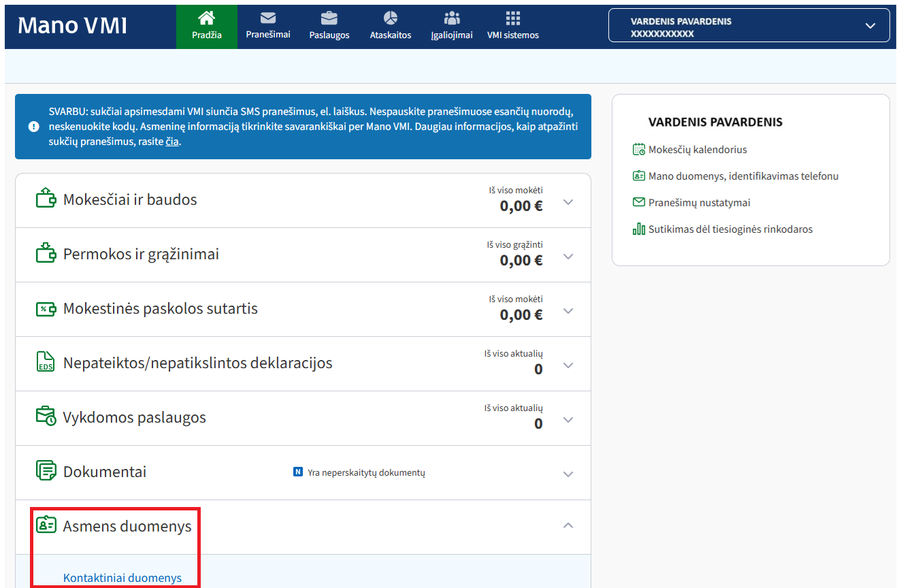
Task: Open the Ataskaitos pie chart icon
Action: [391, 18]
